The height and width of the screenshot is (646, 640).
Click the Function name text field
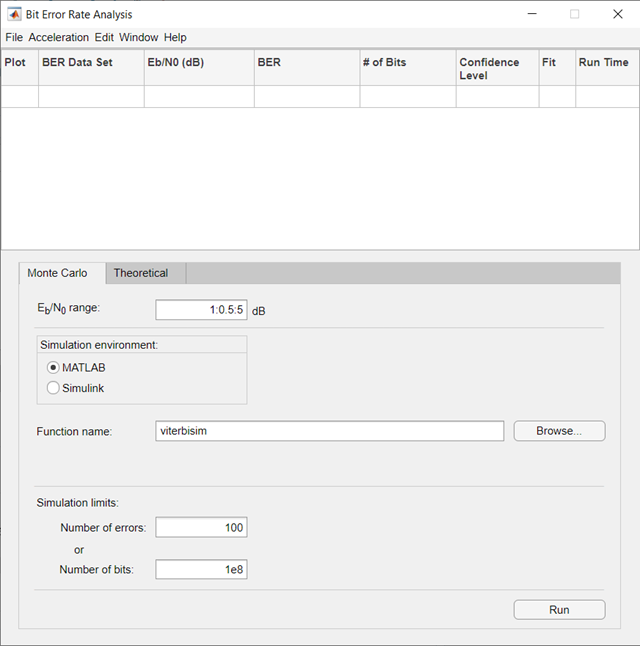pos(330,431)
